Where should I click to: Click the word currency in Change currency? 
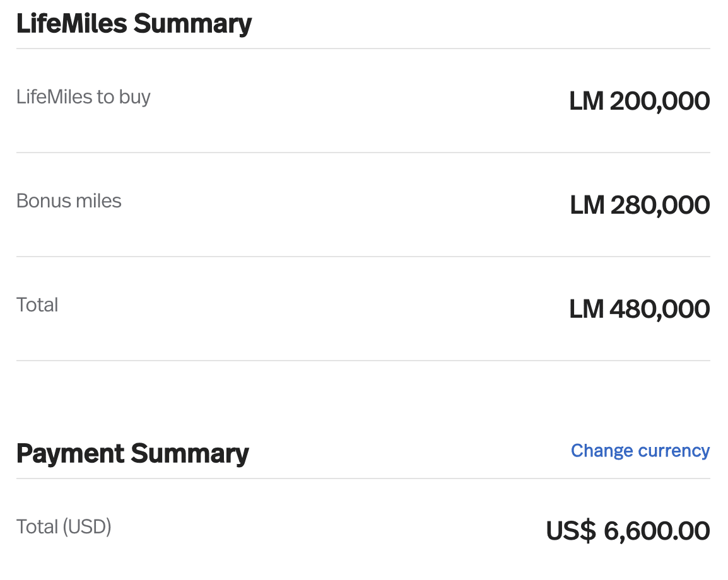(x=674, y=451)
